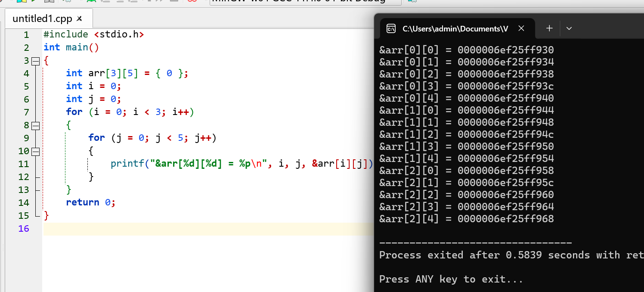Click terminal output '&arr[0][2] = 0000006ef25ff938'

pos(467,74)
